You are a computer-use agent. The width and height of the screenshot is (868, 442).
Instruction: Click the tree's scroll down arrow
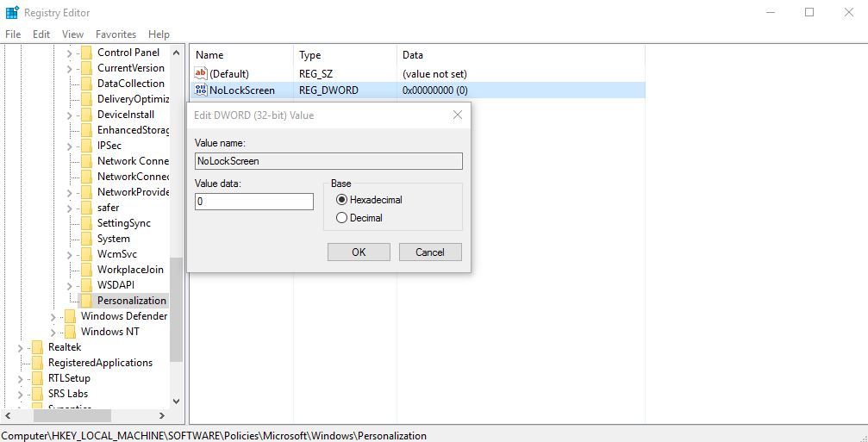176,401
